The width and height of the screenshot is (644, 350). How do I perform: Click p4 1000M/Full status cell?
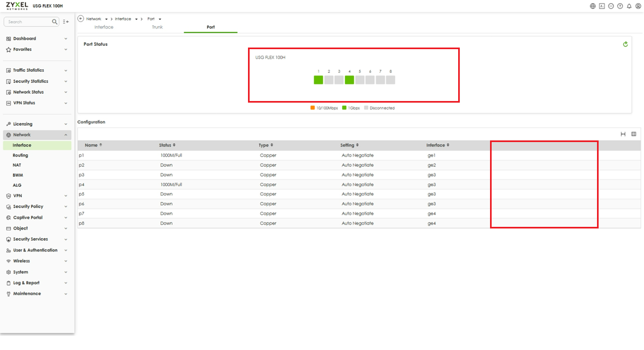pyautogui.click(x=171, y=184)
